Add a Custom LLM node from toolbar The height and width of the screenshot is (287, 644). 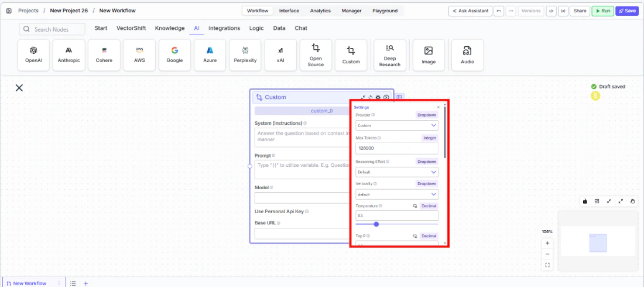tap(351, 55)
